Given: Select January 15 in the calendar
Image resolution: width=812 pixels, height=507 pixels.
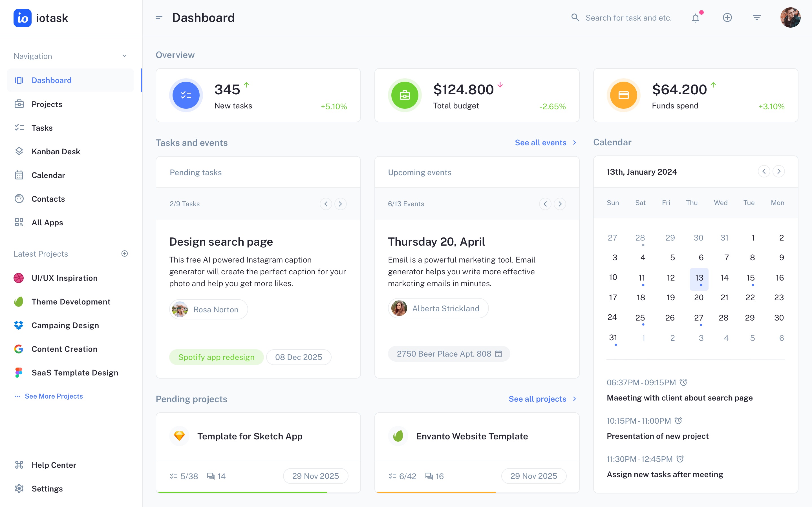Looking at the screenshot, I should 750,278.
